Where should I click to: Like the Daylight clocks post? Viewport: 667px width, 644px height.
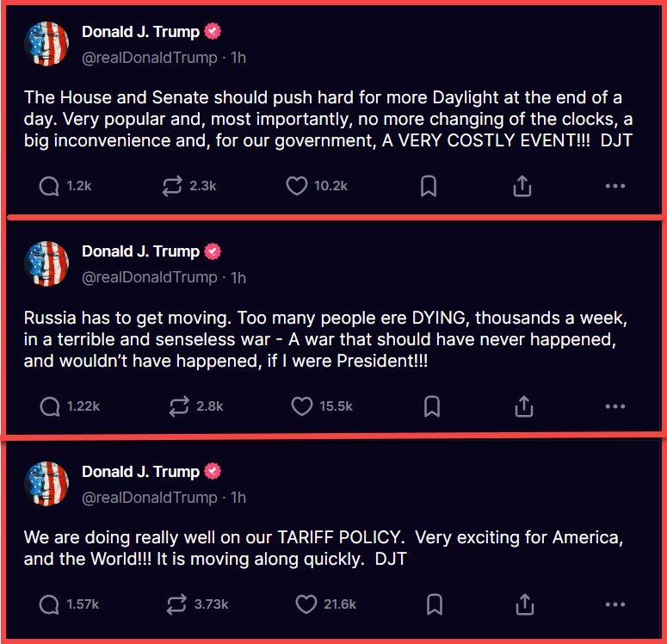[297, 186]
